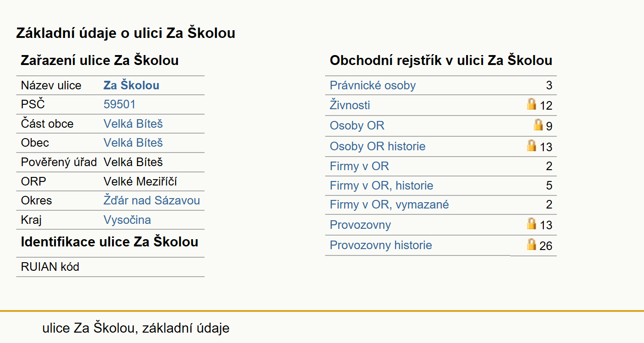Open the Vysočina region link
The width and height of the screenshot is (644, 343).
pos(127,220)
